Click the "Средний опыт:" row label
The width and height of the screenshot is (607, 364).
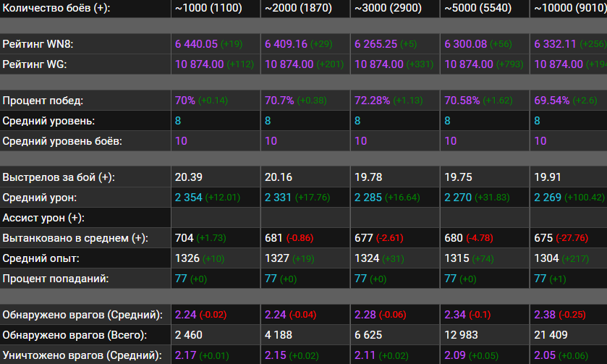(41, 258)
